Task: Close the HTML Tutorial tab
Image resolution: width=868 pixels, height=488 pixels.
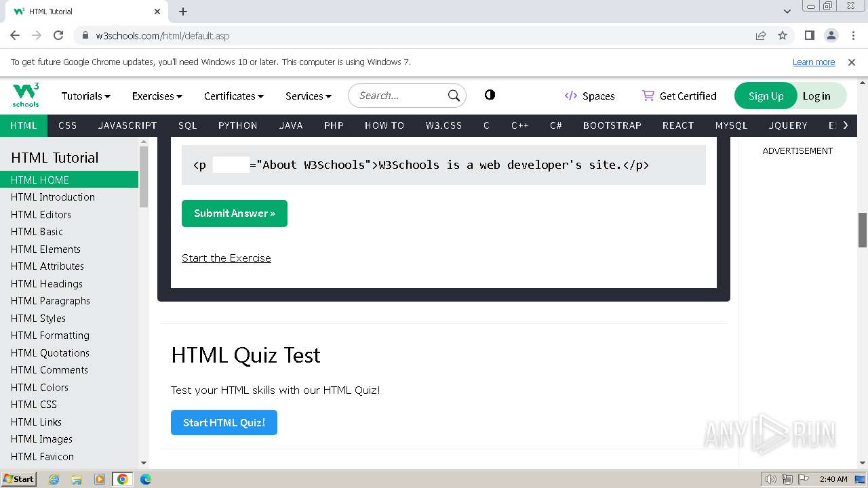Action: (x=157, y=12)
